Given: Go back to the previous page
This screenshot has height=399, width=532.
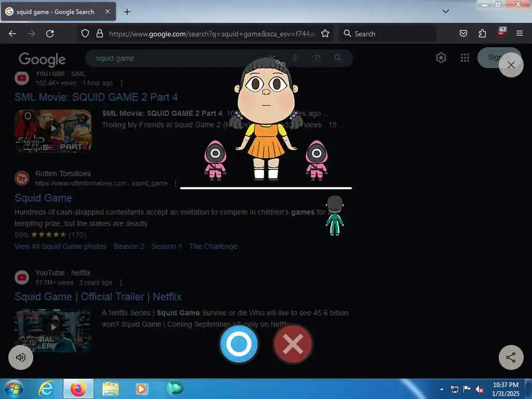Looking at the screenshot, I should 12,34.
